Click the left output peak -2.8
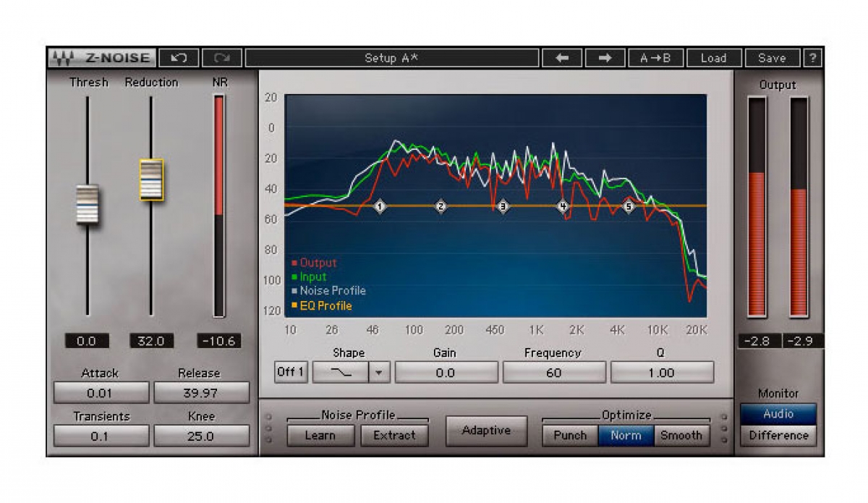 [758, 341]
